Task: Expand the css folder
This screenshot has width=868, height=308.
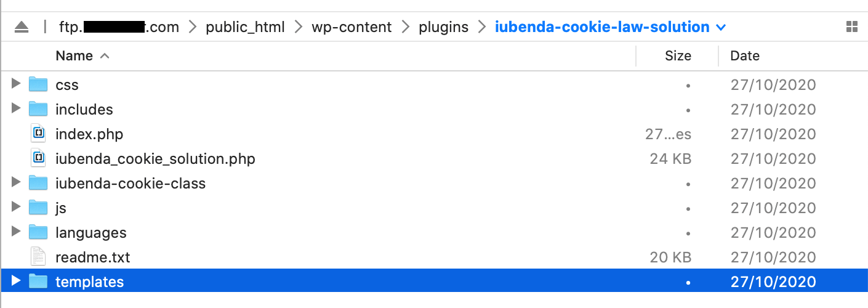Action: pos(16,84)
